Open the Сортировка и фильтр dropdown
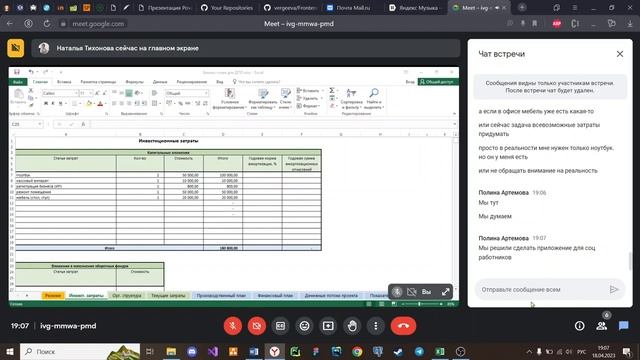 351,99
